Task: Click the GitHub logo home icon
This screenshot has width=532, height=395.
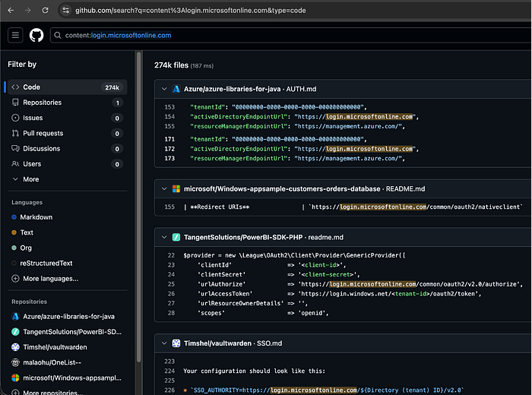Action: 36,35
